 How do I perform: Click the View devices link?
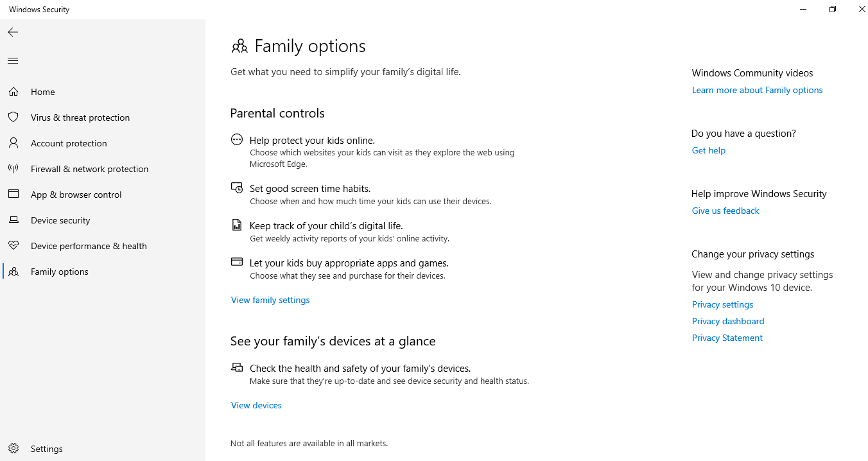click(256, 405)
